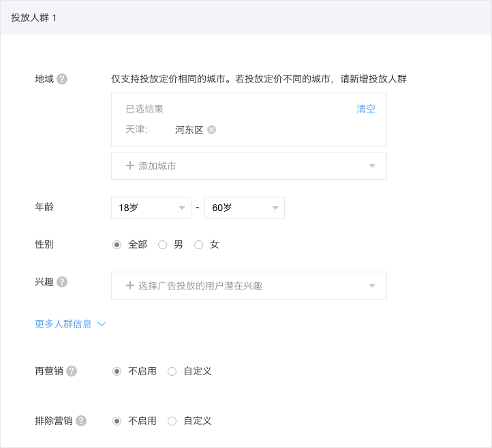Select 自定义 under 排除营销

pos(172,421)
